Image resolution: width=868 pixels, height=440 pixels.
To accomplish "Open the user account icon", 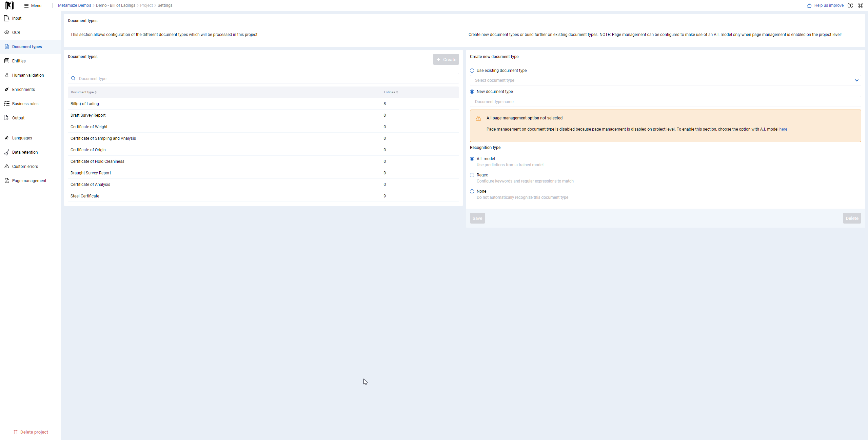I will tap(861, 5).
